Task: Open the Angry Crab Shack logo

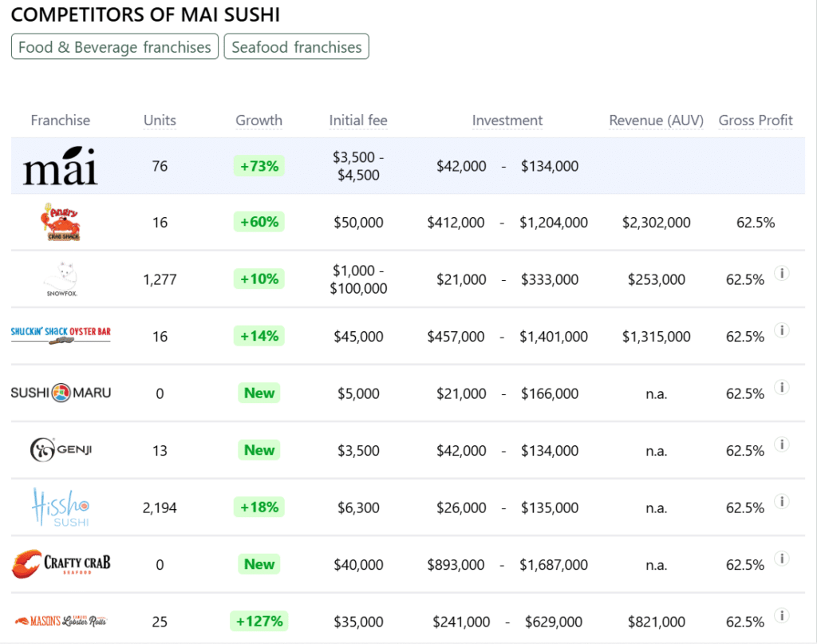Action: click(x=61, y=222)
